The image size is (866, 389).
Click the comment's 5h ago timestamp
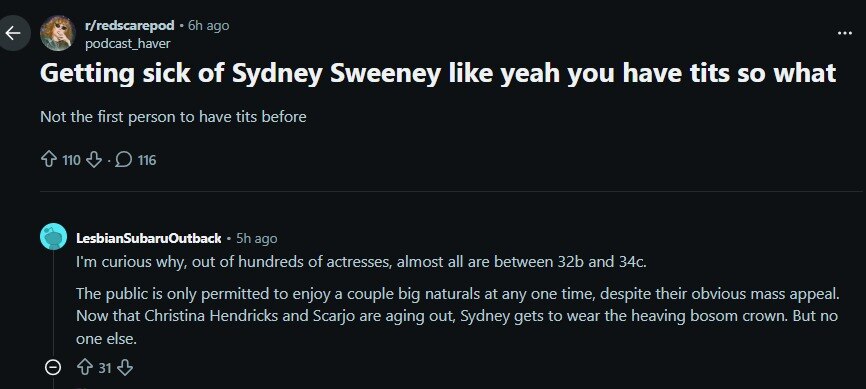point(256,238)
